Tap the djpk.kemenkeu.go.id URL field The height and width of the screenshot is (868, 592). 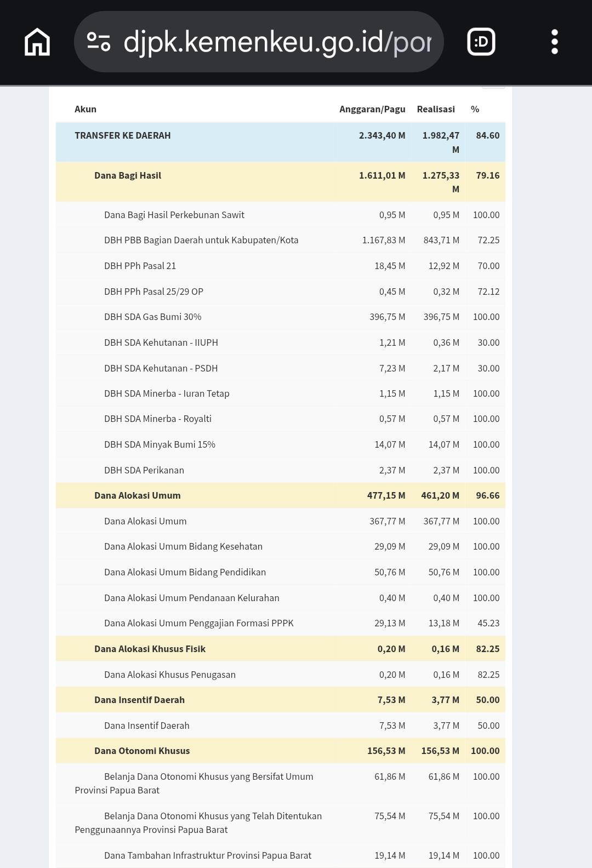pyautogui.click(x=277, y=42)
